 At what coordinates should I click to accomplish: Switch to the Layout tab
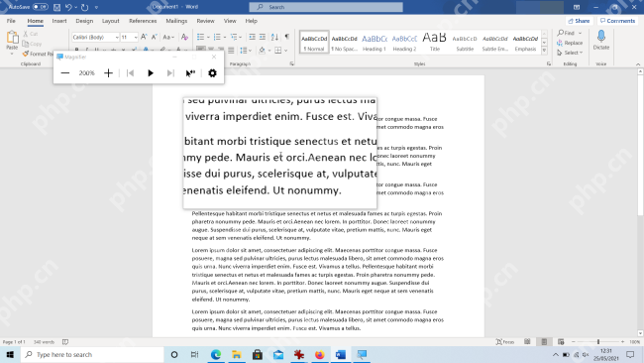click(x=111, y=21)
